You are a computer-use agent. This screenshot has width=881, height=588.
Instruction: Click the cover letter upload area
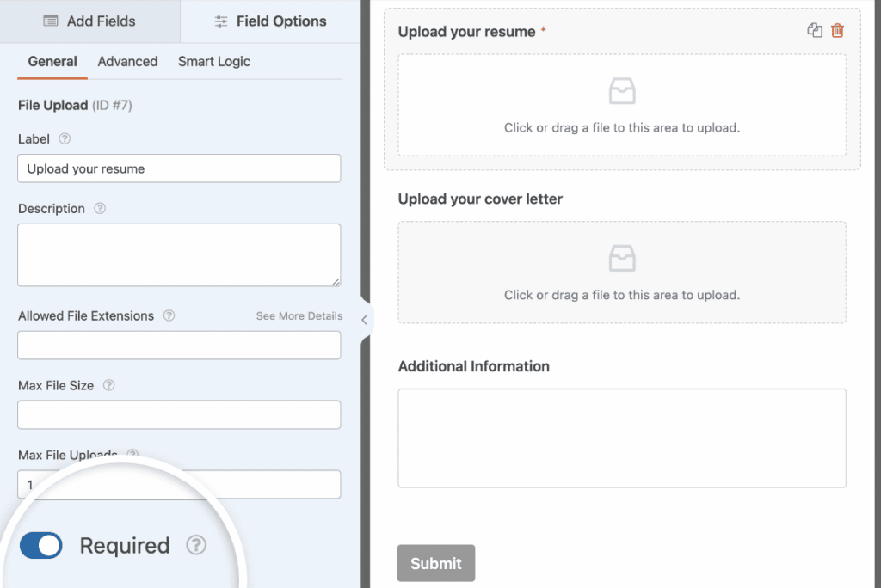[x=621, y=272]
